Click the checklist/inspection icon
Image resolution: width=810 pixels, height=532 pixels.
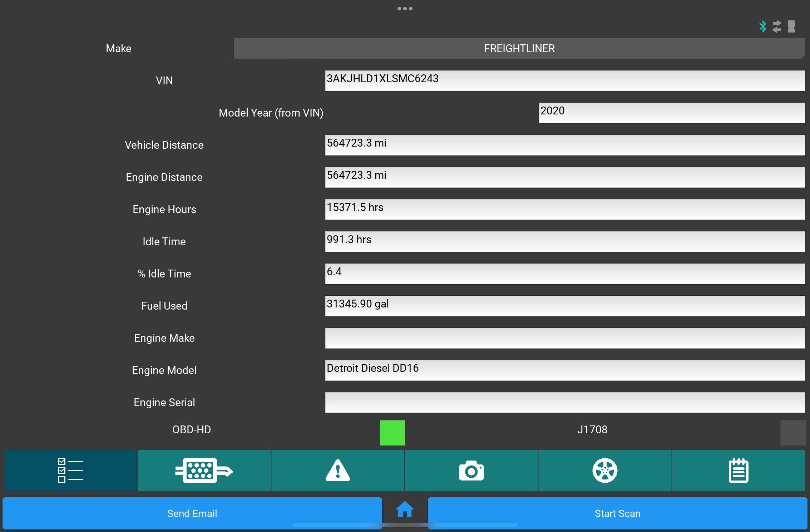(70, 470)
